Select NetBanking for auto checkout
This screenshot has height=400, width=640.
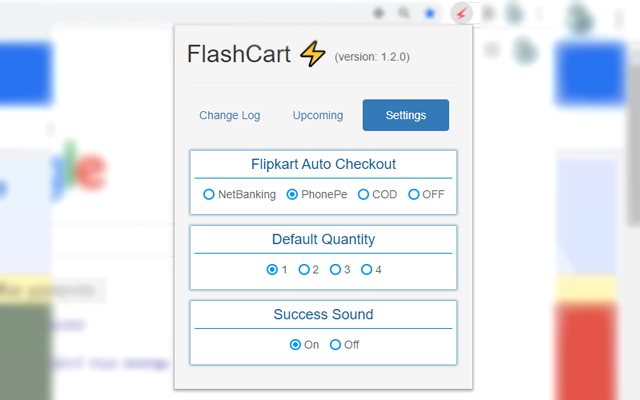pyautogui.click(x=209, y=194)
